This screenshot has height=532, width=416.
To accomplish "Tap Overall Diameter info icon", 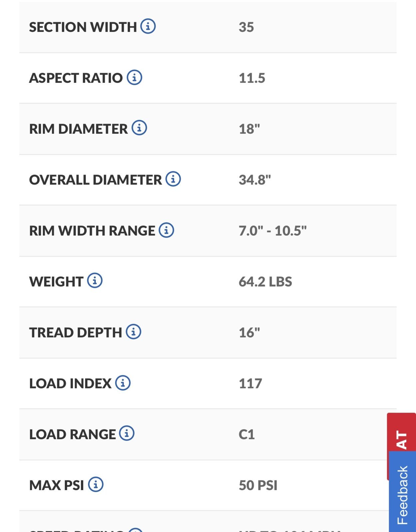I will tap(173, 179).
